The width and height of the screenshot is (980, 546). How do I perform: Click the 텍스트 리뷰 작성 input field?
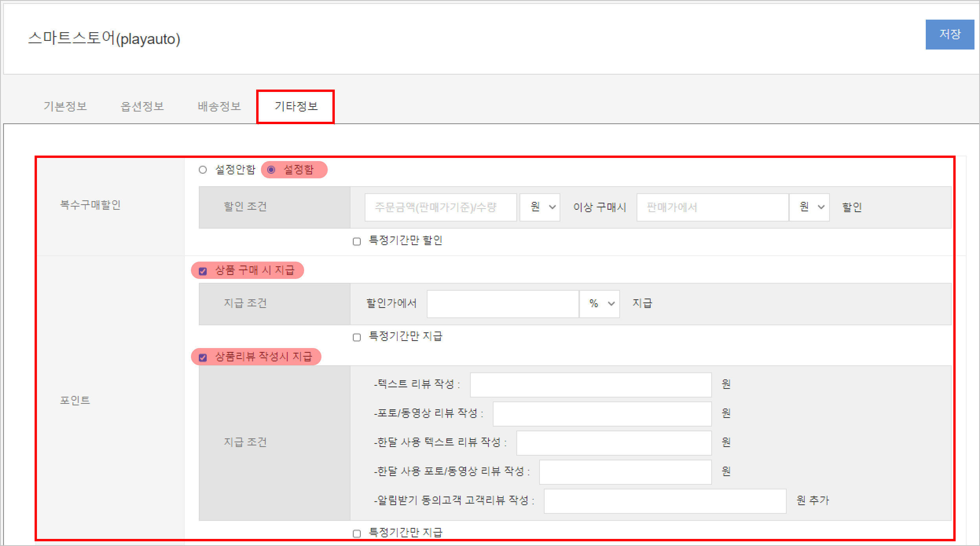coord(590,385)
